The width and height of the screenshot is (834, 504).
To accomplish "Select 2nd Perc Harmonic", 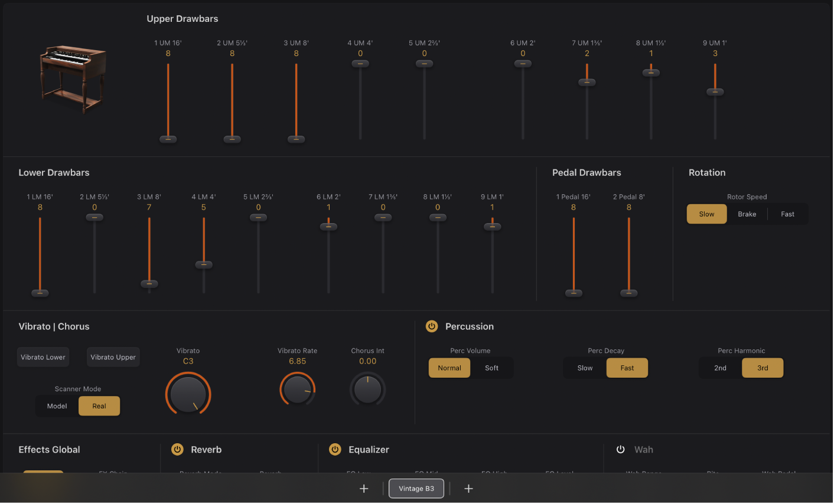I will coord(720,368).
